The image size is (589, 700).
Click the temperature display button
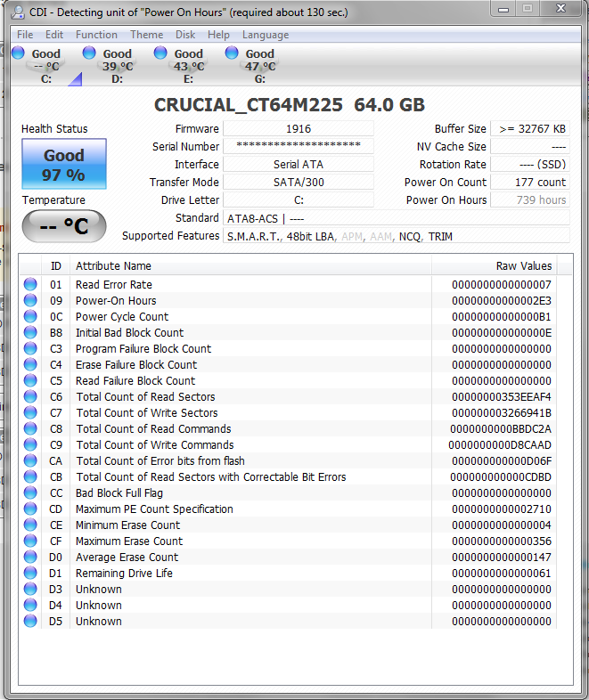(x=63, y=226)
